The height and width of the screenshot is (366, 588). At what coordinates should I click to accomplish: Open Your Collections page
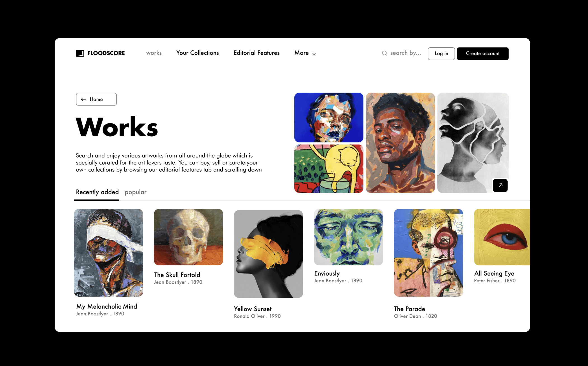click(197, 53)
